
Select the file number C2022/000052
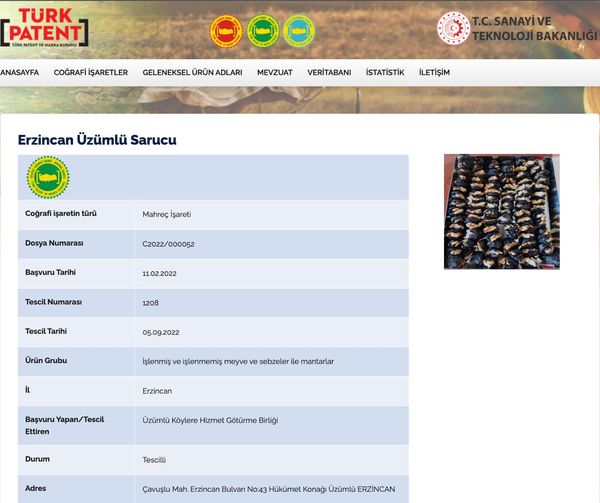(168, 244)
